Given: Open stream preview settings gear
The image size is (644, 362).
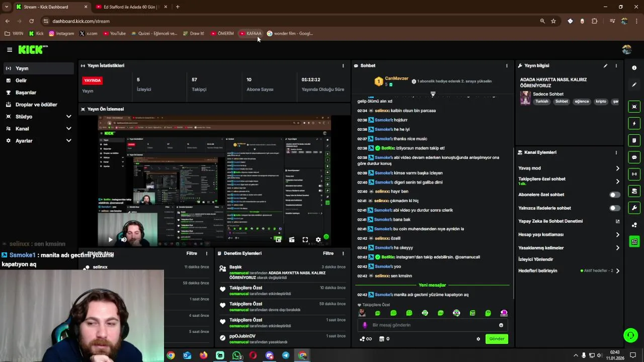Looking at the screenshot, I should 318,240.
